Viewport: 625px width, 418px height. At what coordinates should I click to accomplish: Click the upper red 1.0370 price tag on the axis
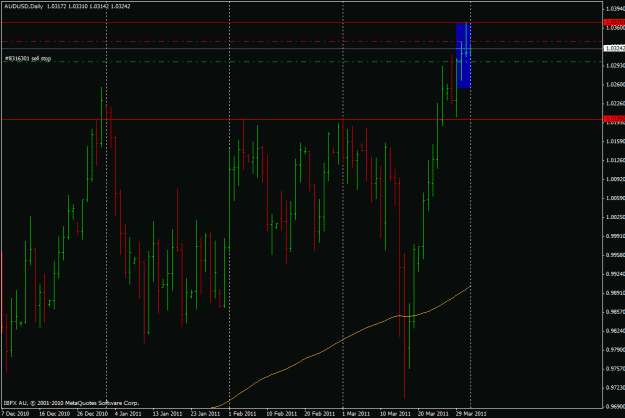(x=614, y=22)
